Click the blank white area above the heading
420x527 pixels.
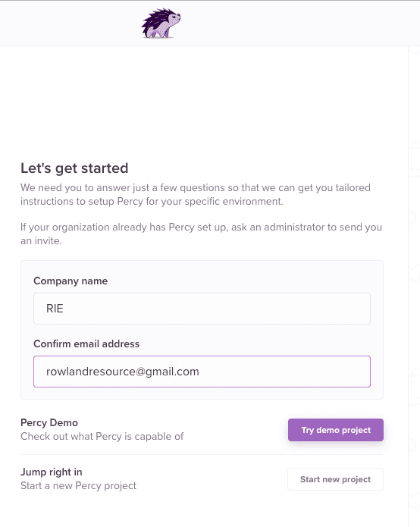click(x=202, y=101)
